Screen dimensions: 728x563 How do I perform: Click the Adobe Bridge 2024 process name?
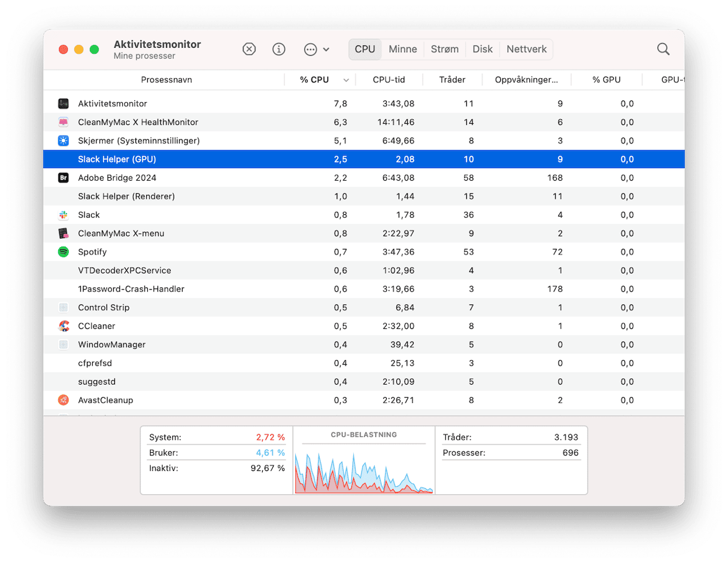(x=117, y=178)
